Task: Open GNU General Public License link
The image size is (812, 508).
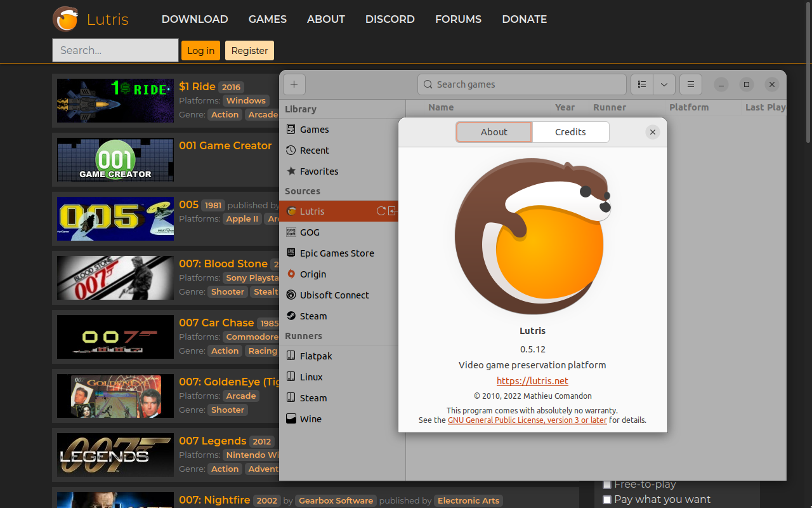Action: (x=527, y=420)
